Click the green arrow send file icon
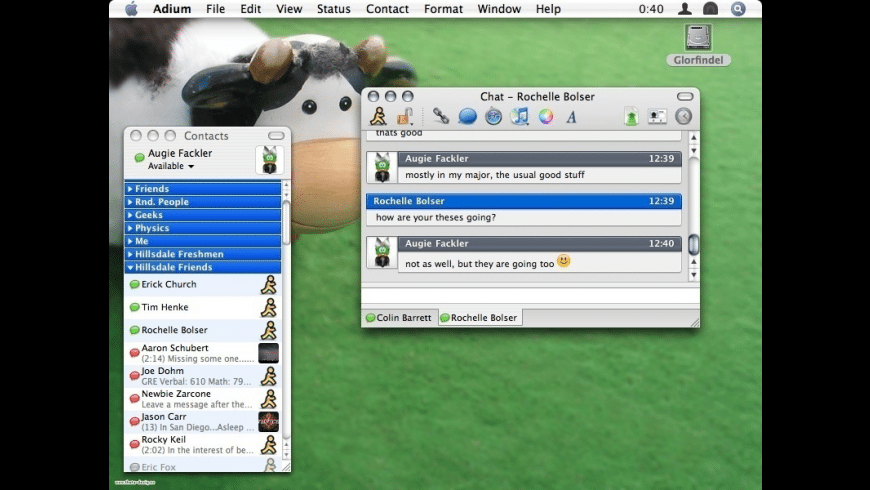The height and width of the screenshot is (490, 870). point(631,117)
